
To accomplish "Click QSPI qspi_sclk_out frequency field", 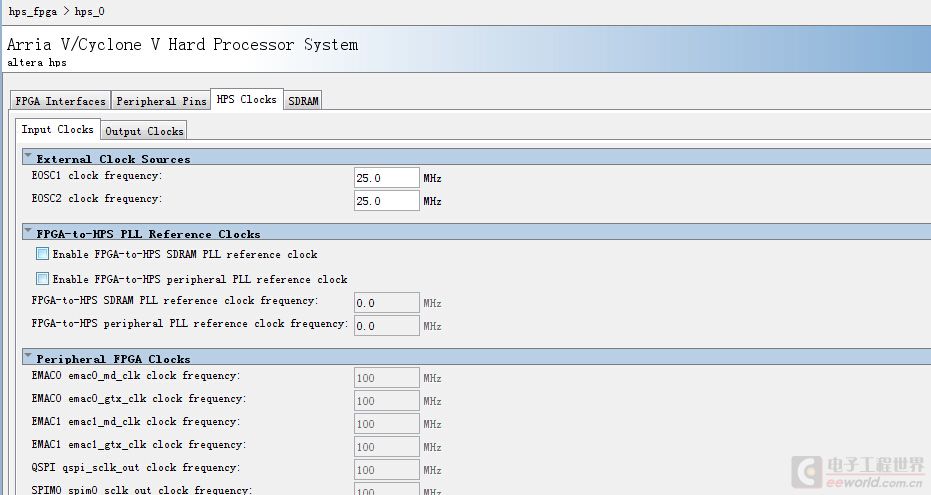I will tap(387, 470).
